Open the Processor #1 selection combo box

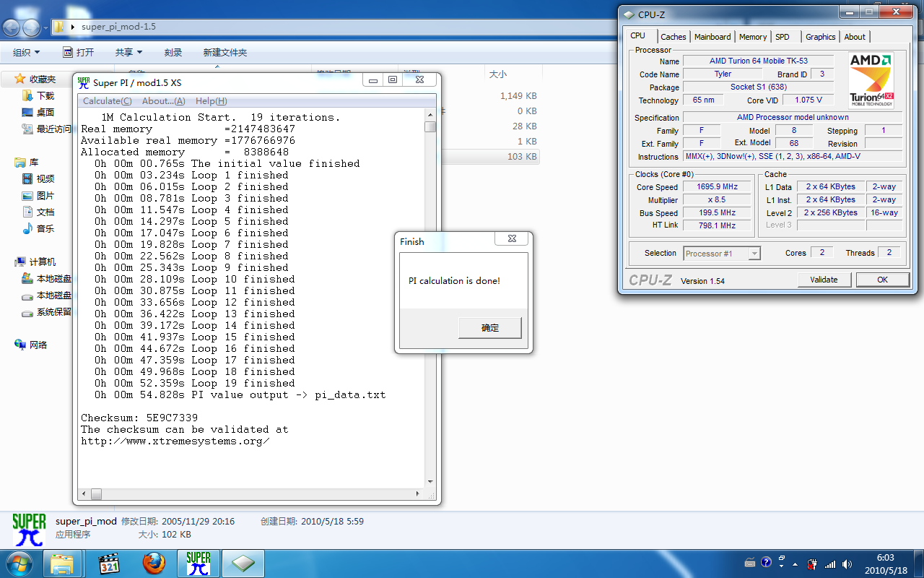click(x=722, y=253)
